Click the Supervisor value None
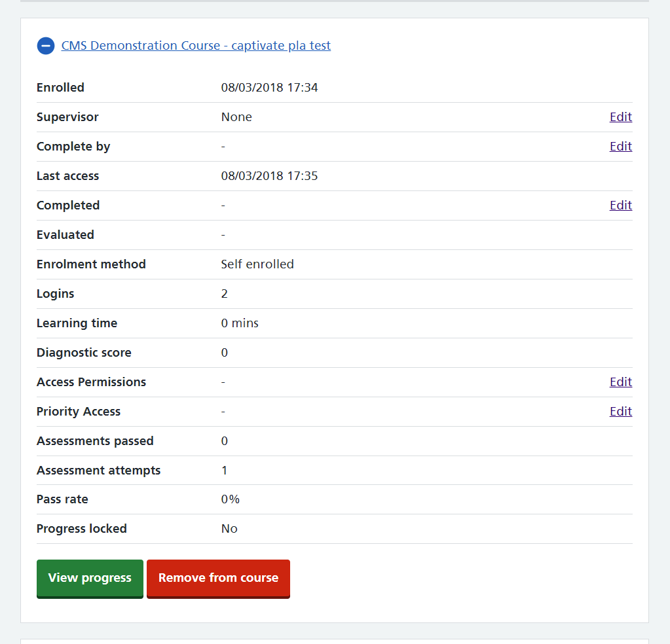 click(x=236, y=117)
